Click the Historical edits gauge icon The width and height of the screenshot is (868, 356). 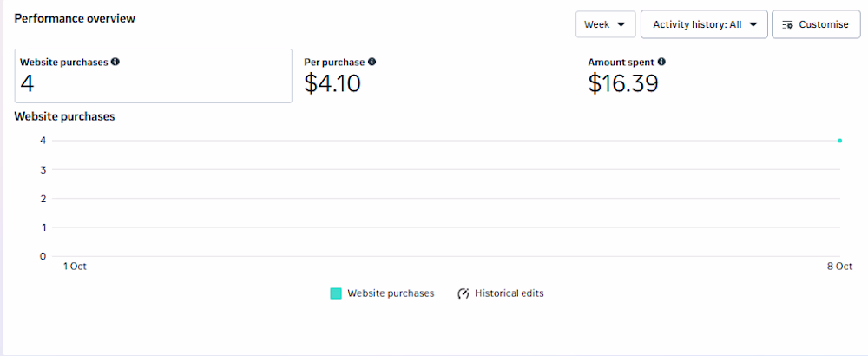[x=464, y=293]
